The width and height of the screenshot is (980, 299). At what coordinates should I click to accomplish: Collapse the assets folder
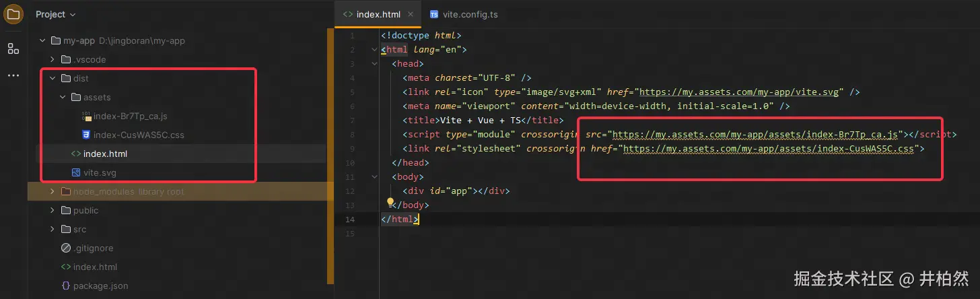click(x=63, y=97)
